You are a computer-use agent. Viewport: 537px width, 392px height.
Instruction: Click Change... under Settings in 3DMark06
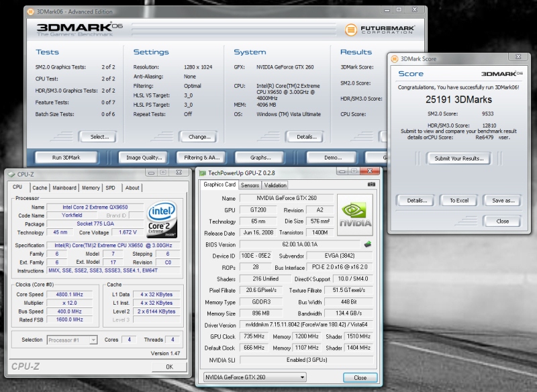coord(198,137)
